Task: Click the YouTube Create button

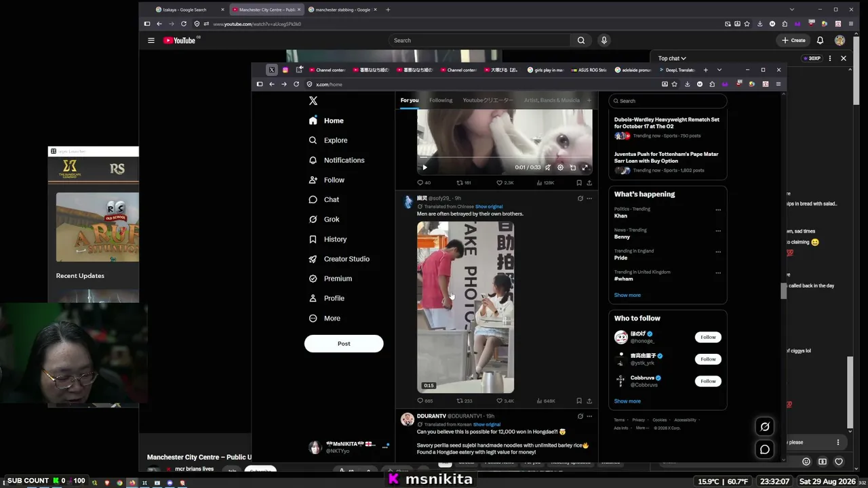Action: (793, 41)
